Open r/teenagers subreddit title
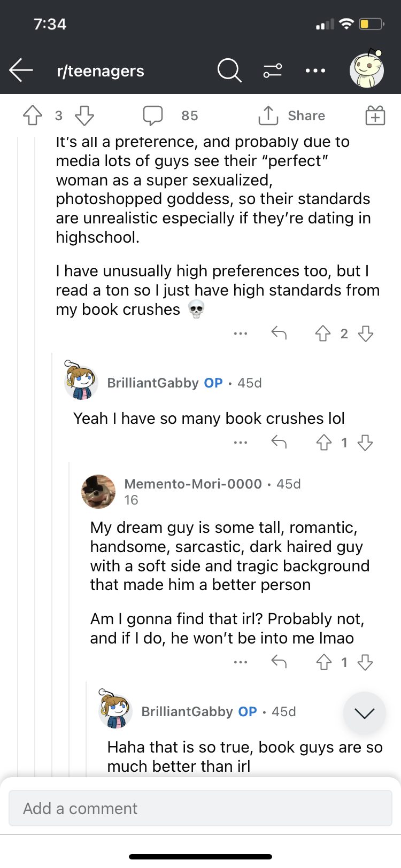The height and width of the screenshot is (868, 401). [101, 71]
